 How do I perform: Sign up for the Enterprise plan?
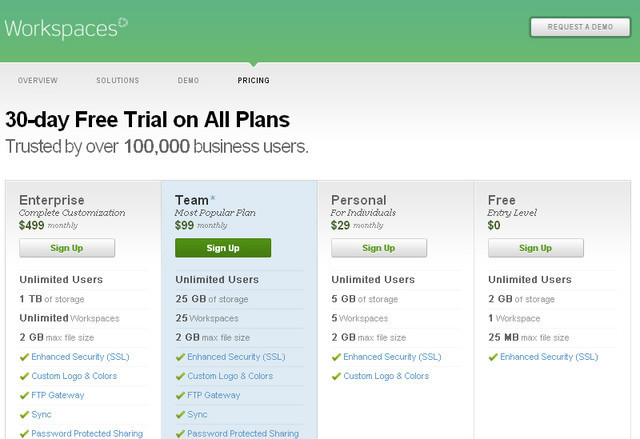point(67,248)
